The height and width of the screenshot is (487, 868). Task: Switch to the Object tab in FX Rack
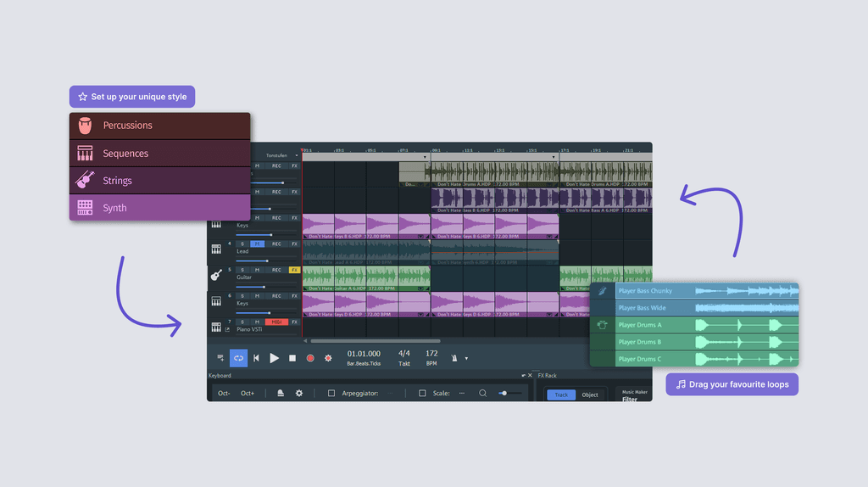[x=590, y=395]
